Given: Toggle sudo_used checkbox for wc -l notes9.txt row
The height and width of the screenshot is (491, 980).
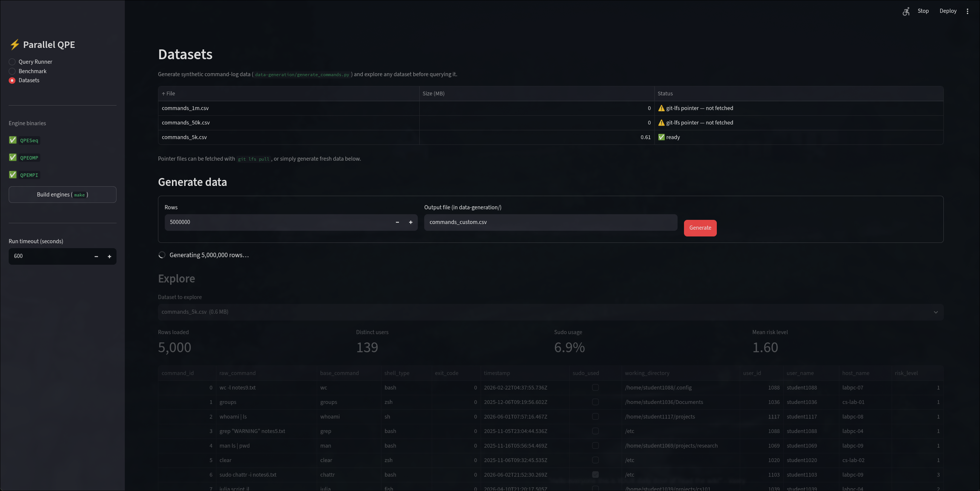Looking at the screenshot, I should point(595,387).
